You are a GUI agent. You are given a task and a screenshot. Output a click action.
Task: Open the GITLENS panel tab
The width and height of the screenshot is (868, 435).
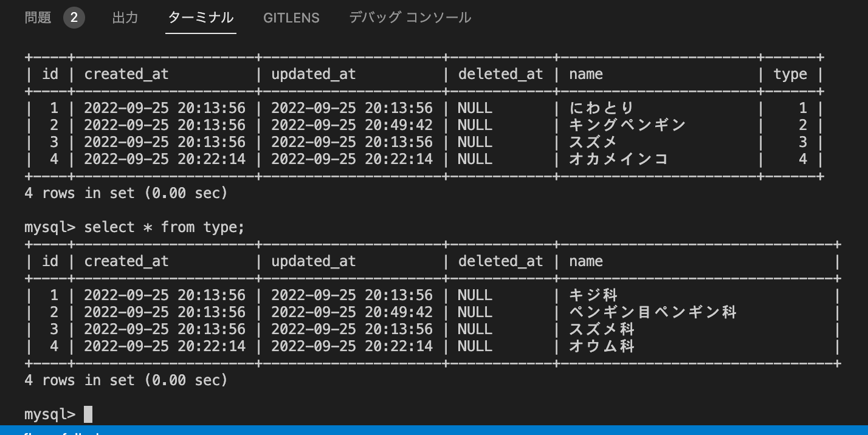tap(291, 18)
